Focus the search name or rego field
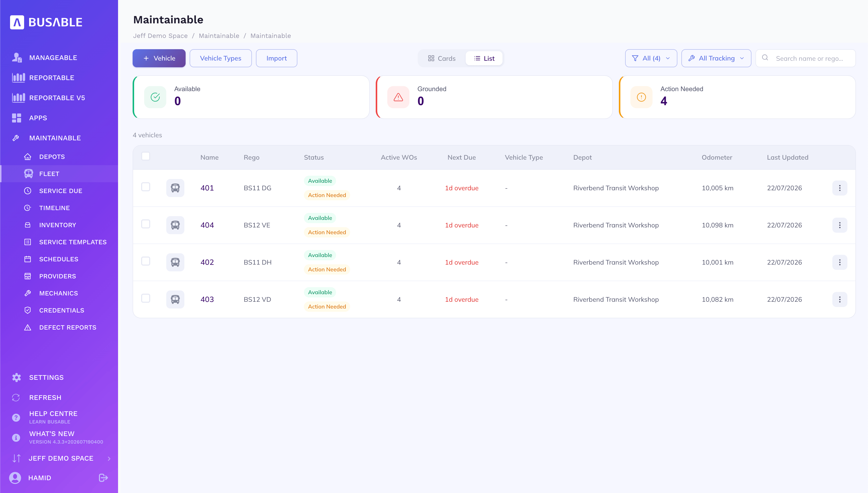Viewport: 868px width, 493px height. click(805, 58)
